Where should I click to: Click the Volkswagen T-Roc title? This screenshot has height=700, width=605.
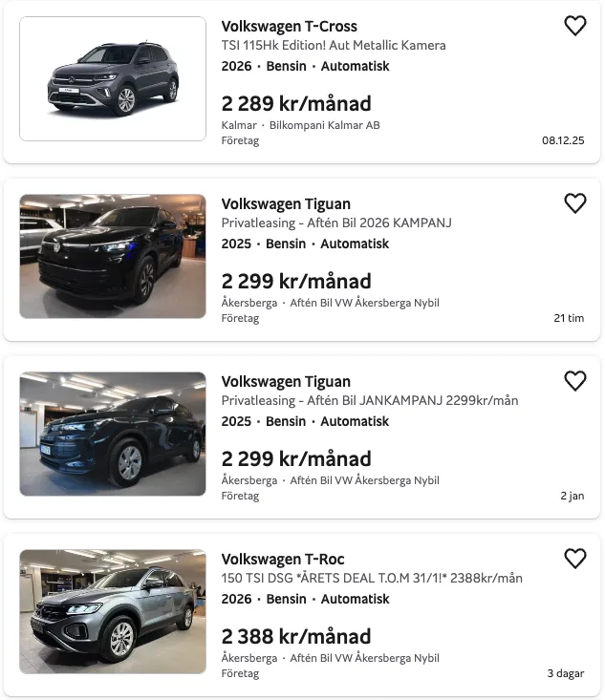click(283, 560)
